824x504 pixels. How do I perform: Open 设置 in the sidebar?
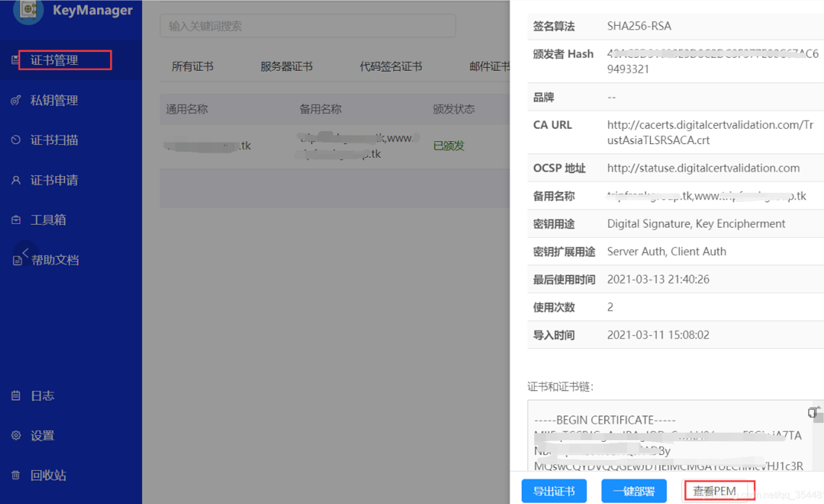point(42,435)
